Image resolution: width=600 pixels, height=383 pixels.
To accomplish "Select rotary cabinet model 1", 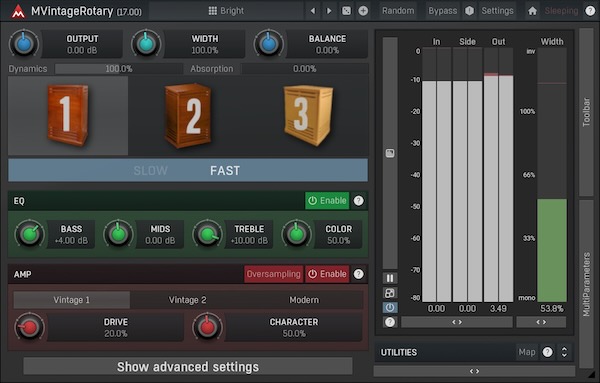I will coord(68,116).
